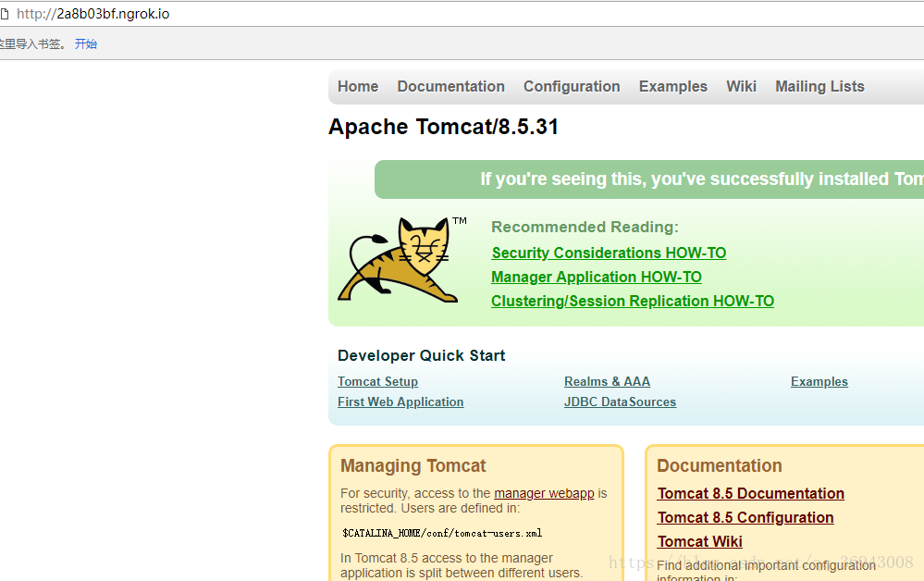
Task: Open the Realms & AAA link
Action: (x=607, y=382)
